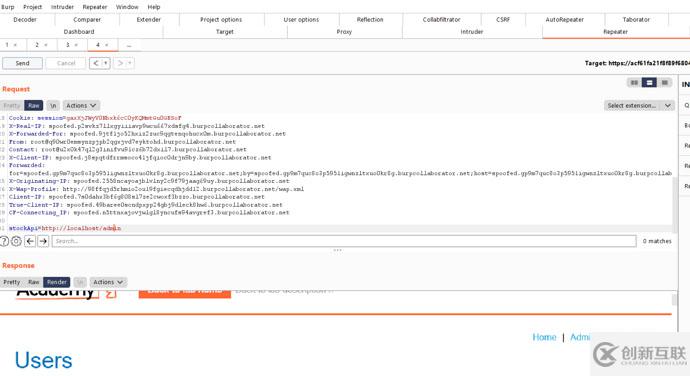The width and height of the screenshot is (690, 376).
Task: Click the Cookie: session header line
Action: pyautogui.click(x=95, y=118)
